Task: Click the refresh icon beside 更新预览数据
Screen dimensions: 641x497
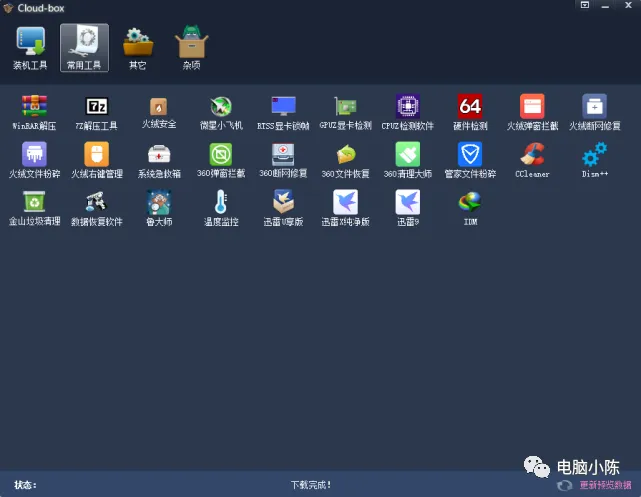Action: click(x=565, y=485)
